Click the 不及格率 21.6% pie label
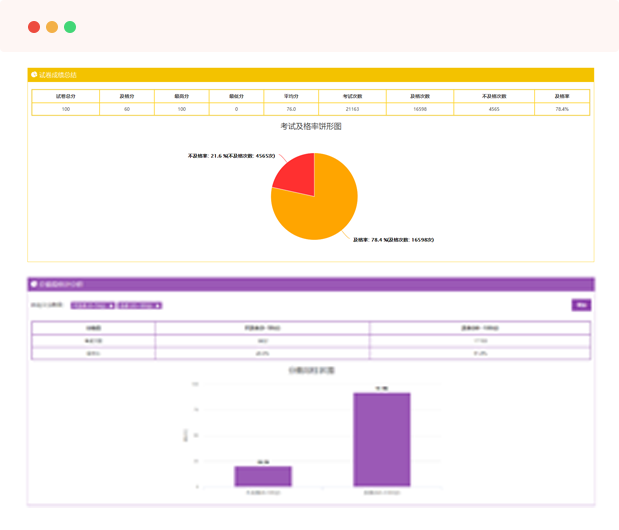The width and height of the screenshot is (619, 530). pos(231,156)
